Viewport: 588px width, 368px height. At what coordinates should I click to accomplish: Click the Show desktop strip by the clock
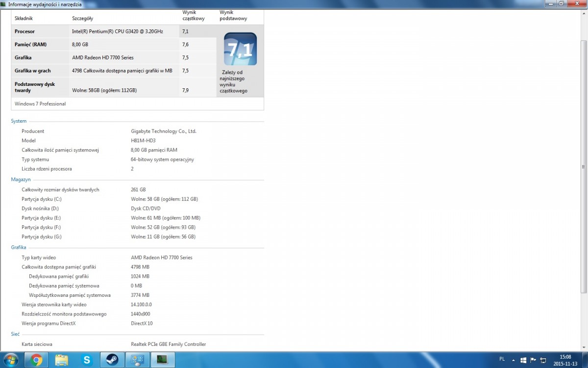click(584, 360)
